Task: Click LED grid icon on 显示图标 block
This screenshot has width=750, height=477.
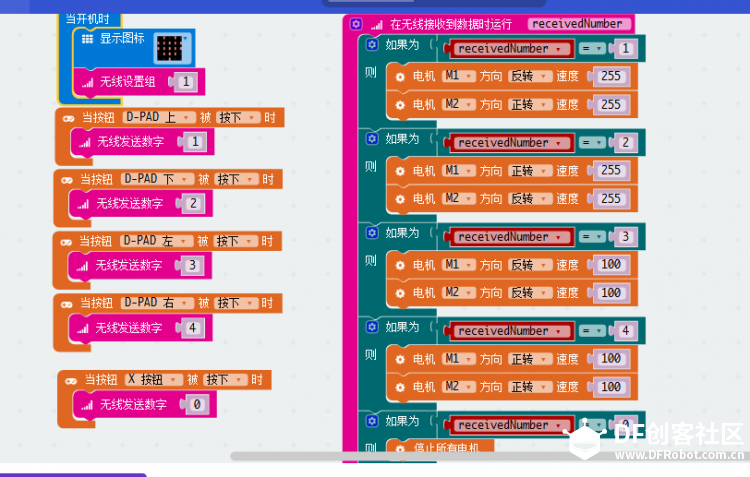Action: point(87,39)
